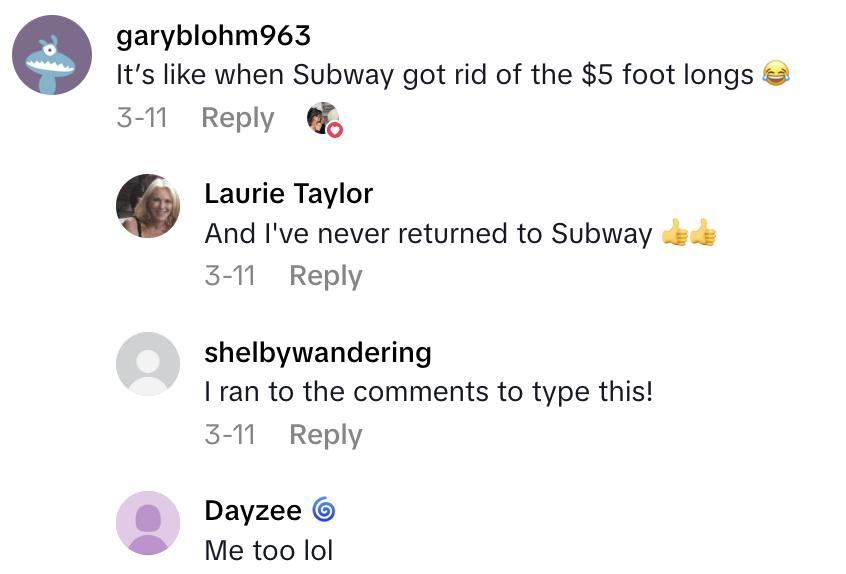Click the shelbywandering username
This screenshot has width=846, height=574.
click(317, 352)
